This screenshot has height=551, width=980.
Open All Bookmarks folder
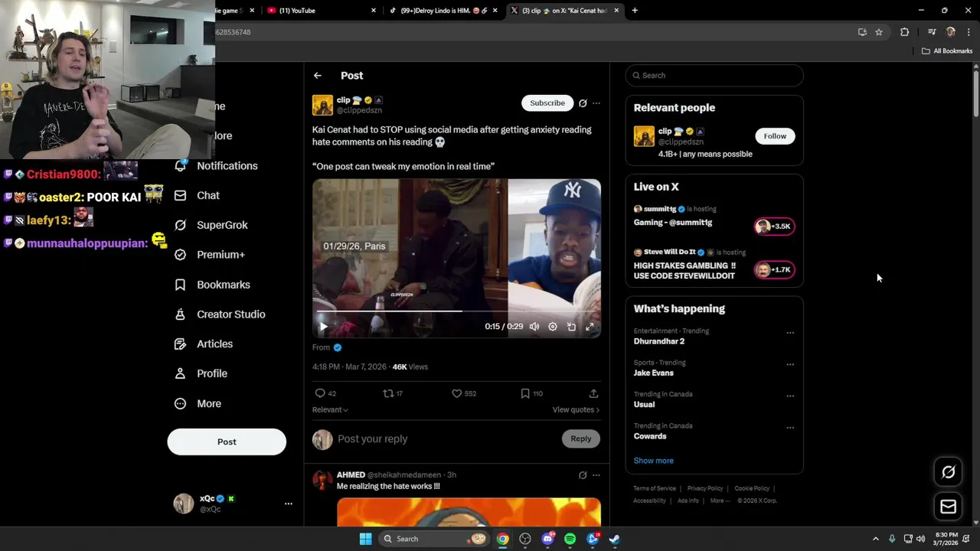(x=947, y=51)
